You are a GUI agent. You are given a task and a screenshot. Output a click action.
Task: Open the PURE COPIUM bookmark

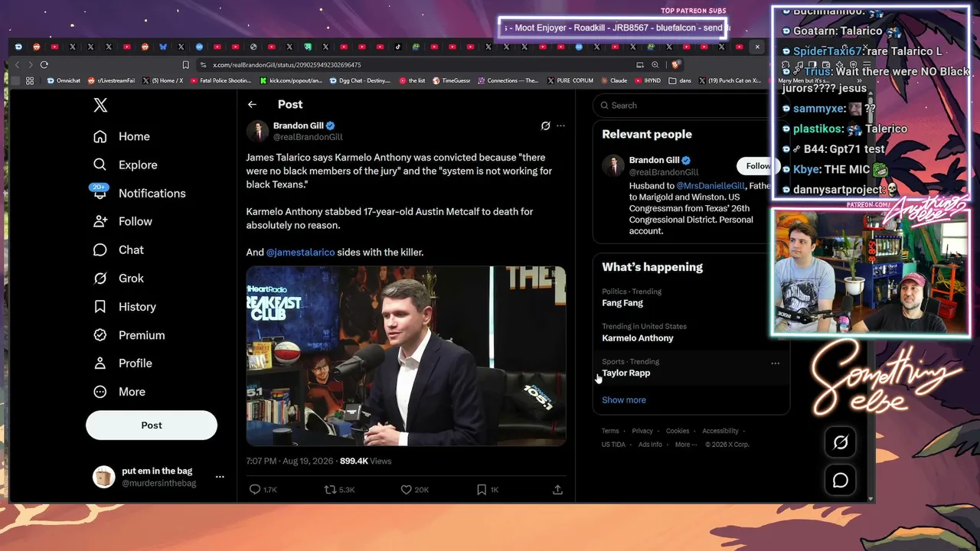[x=570, y=80]
